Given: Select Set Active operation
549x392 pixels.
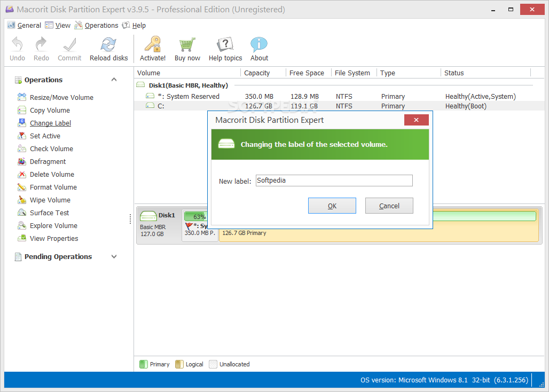Looking at the screenshot, I should [39, 136].
